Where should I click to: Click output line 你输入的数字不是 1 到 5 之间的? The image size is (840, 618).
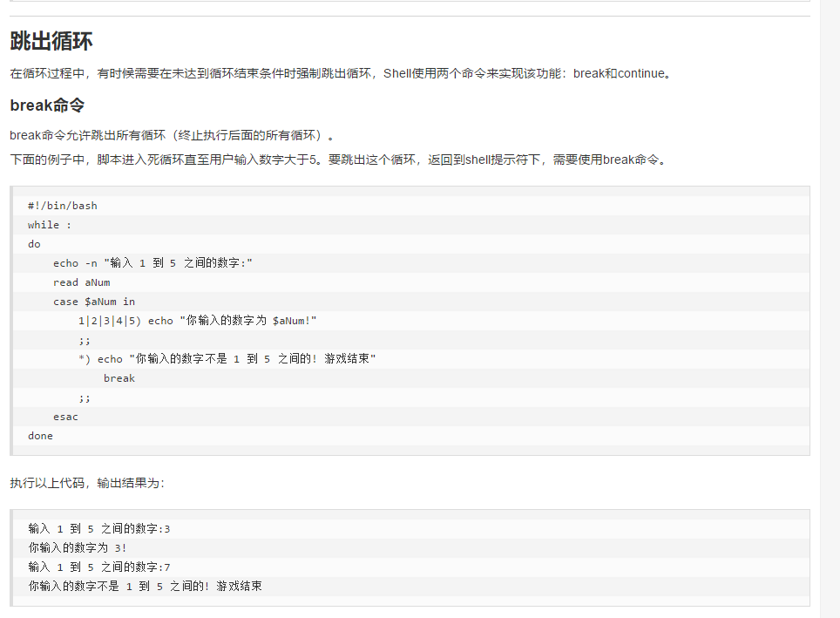(146, 587)
